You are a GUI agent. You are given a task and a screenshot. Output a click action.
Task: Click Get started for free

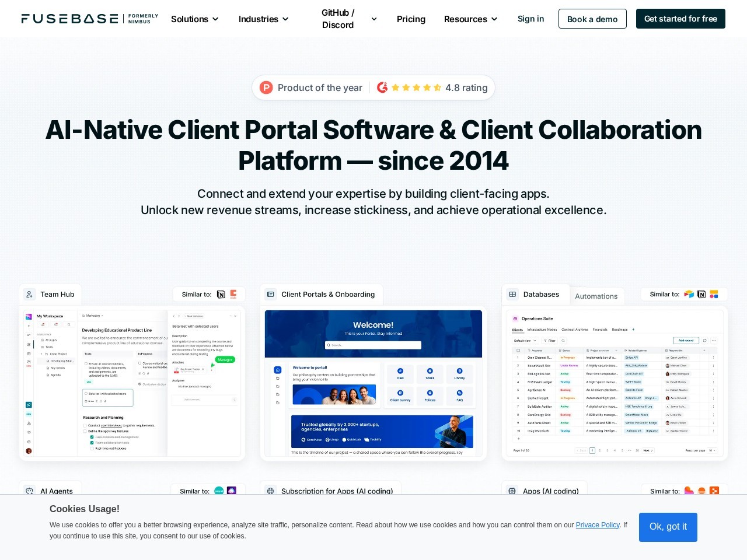pyautogui.click(x=680, y=19)
